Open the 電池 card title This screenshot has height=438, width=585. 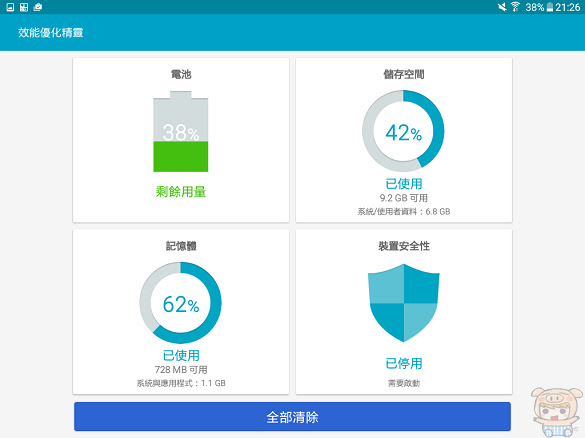[181, 74]
